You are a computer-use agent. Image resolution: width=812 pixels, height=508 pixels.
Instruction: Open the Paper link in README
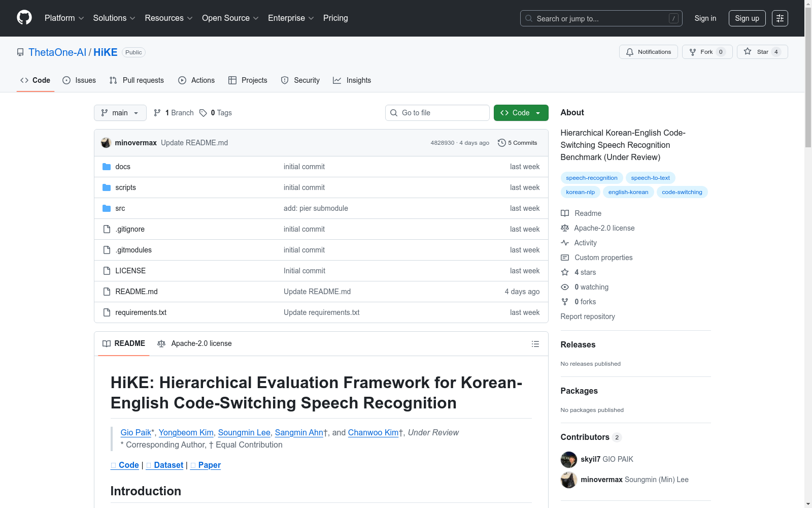pos(206,465)
